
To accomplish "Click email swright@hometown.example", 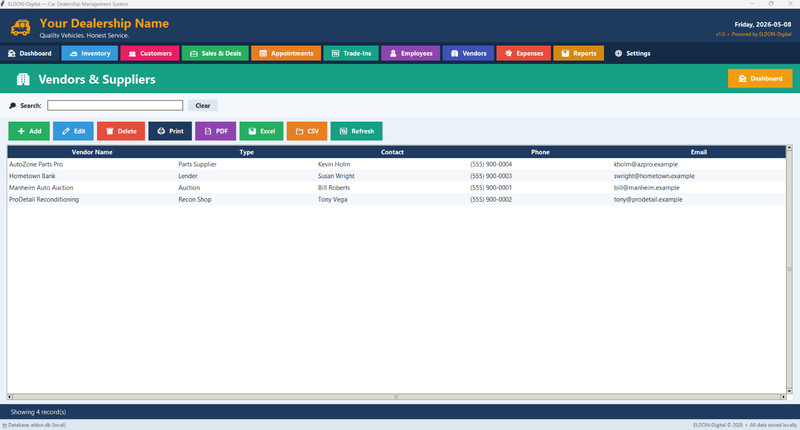I will pos(654,176).
